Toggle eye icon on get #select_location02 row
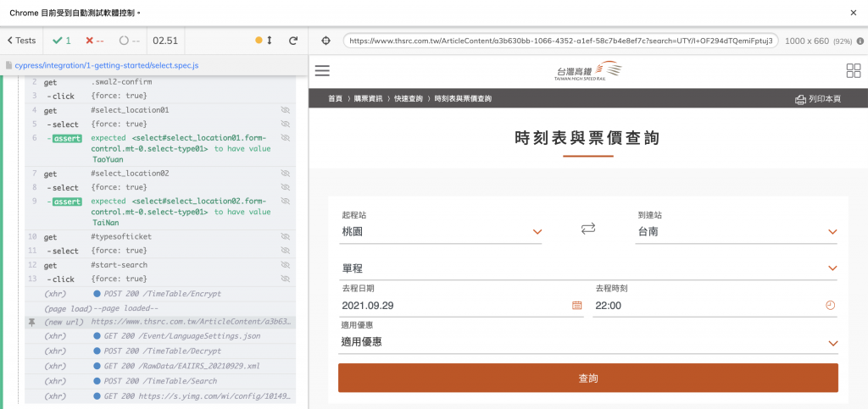Image resolution: width=868 pixels, height=409 pixels. (x=286, y=174)
